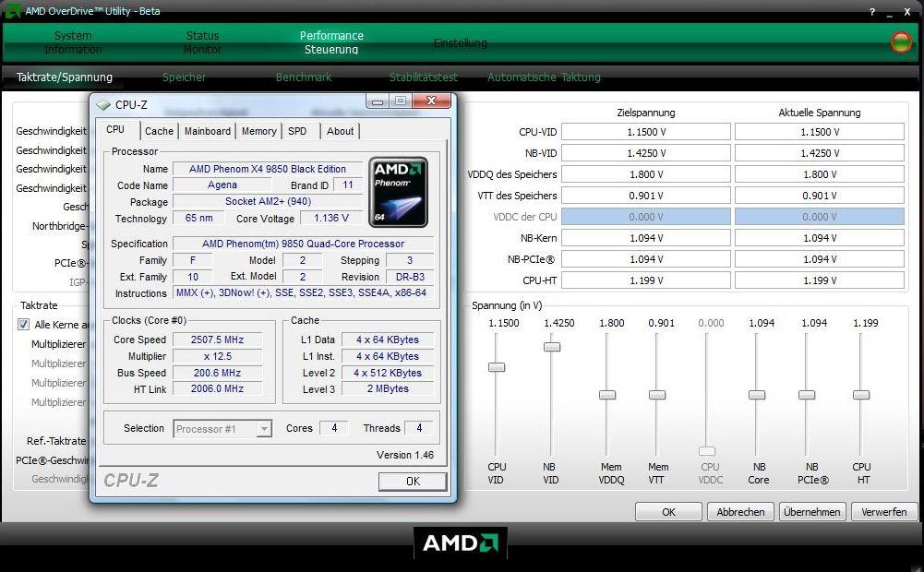The height and width of the screenshot is (572, 924).
Task: Click the AMD OverDrive title bar icon
Action: pyautogui.click(x=12, y=10)
